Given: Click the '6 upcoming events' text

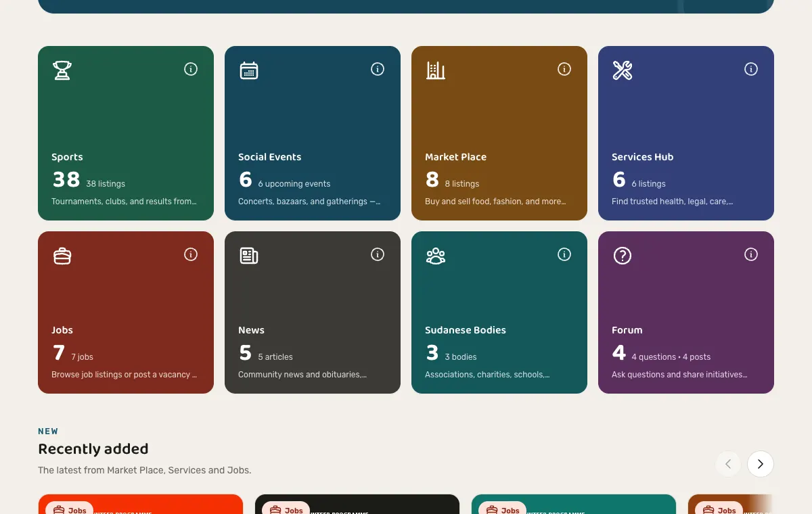Looking at the screenshot, I should coord(294,184).
